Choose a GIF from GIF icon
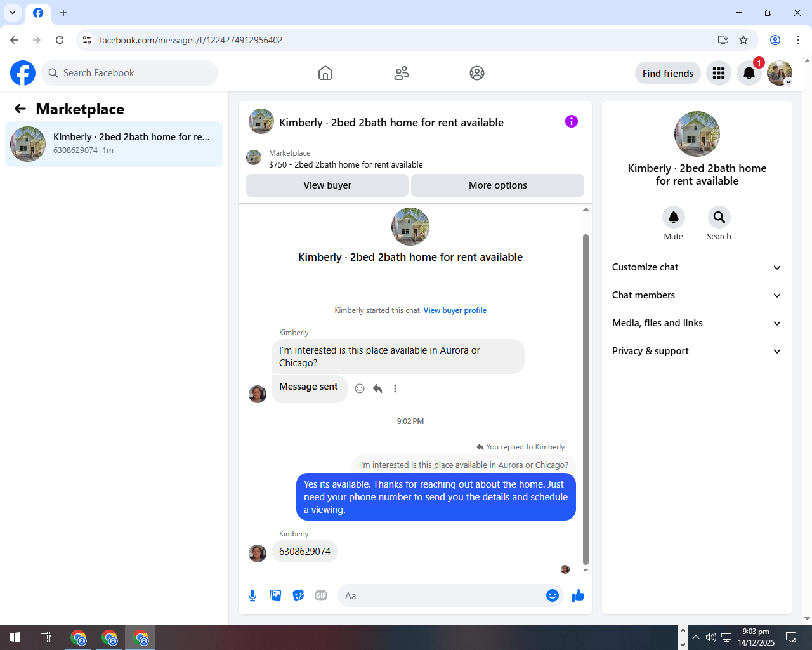This screenshot has height=650, width=812. [321, 595]
